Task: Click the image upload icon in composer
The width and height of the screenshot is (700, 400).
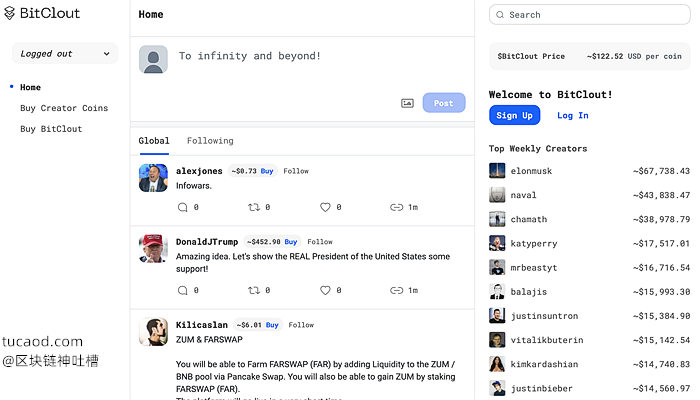Action: tap(407, 103)
